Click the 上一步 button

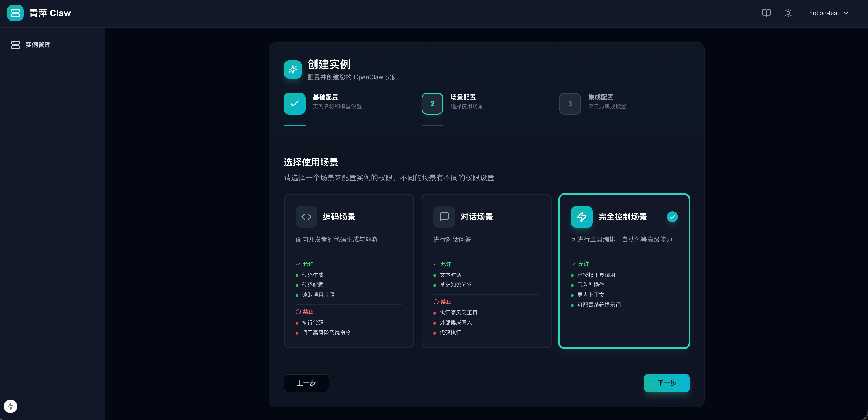(x=306, y=383)
